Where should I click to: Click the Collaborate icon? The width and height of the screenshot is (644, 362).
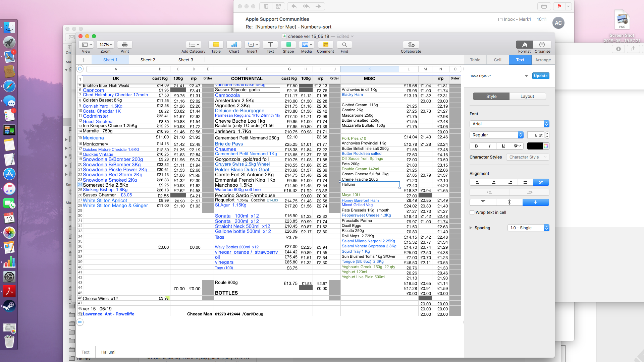tap(411, 45)
